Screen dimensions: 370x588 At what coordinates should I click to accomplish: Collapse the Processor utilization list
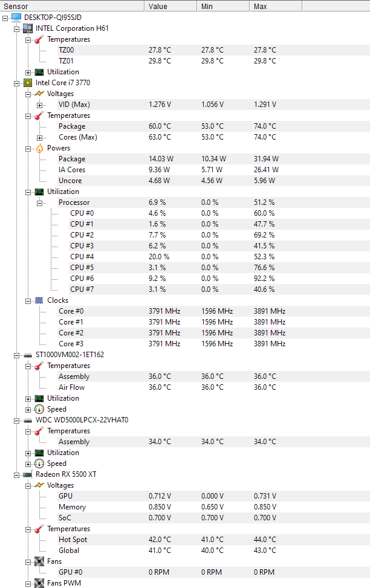(39, 203)
